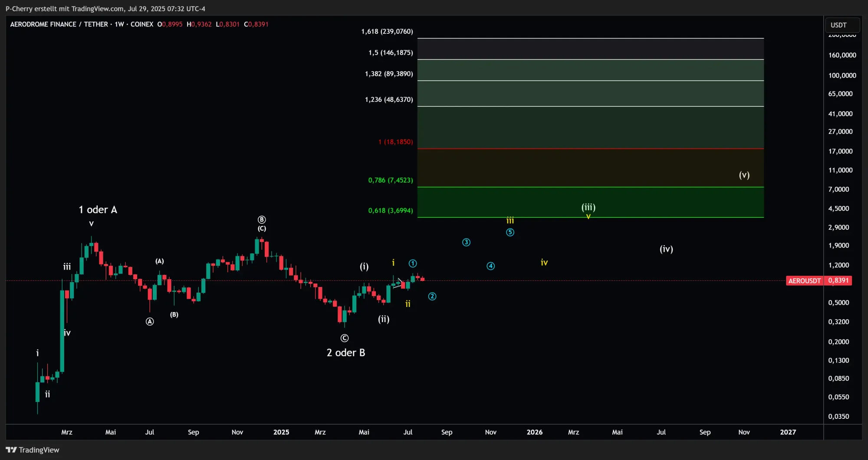The height and width of the screenshot is (460, 868).
Task: Select the blue circled 4 wave marker
Action: [x=490, y=266]
